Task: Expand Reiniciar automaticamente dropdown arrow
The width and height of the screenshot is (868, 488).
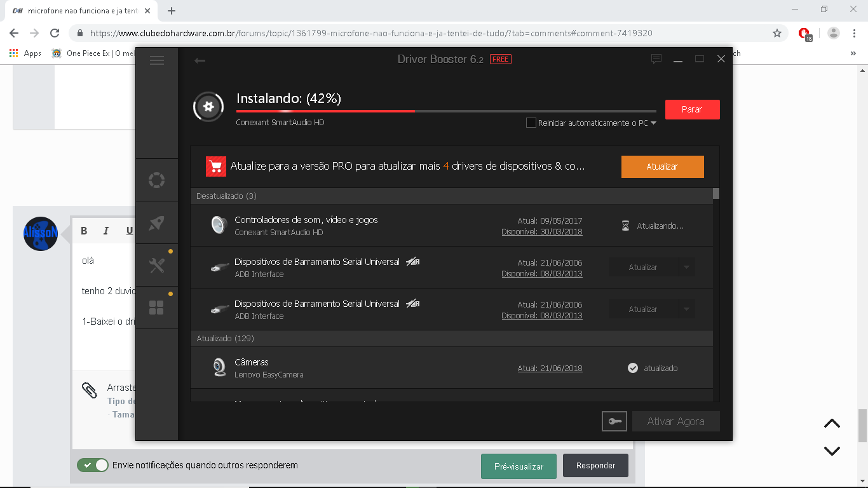Action: click(653, 123)
